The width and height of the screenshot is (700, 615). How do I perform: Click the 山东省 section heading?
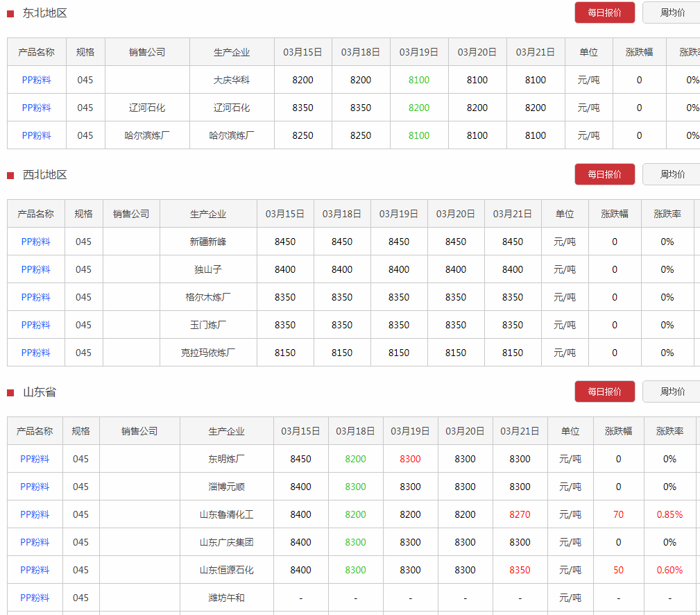(40, 392)
